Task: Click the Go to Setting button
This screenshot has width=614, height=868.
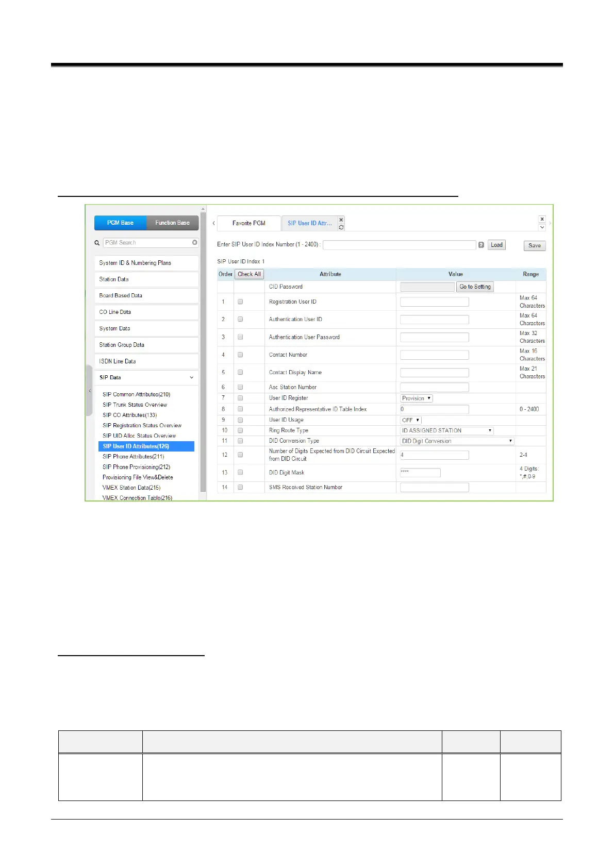Action: pos(475,287)
